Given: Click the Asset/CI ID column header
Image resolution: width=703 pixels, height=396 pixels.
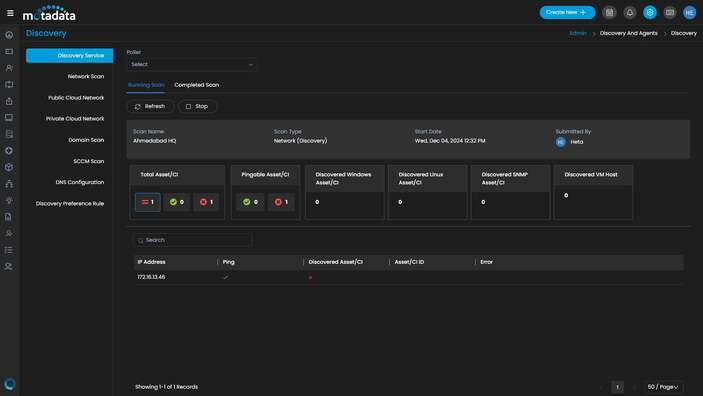Looking at the screenshot, I should (x=409, y=262).
